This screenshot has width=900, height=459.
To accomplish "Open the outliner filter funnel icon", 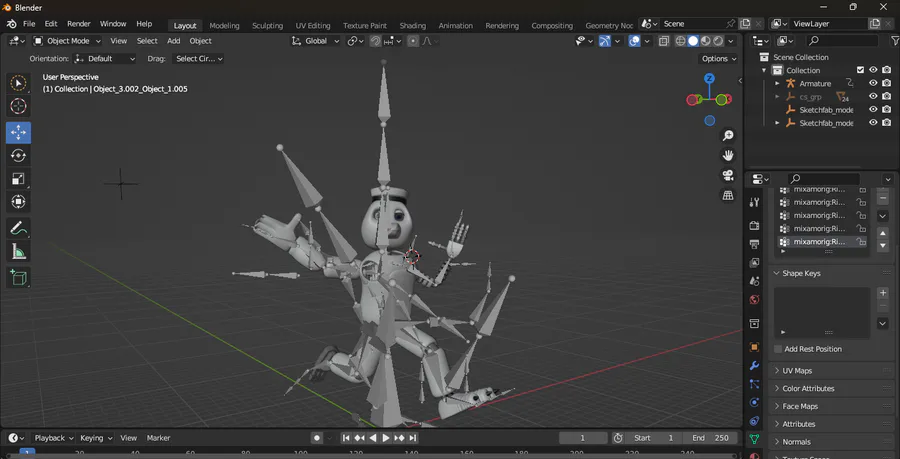I will click(x=895, y=41).
